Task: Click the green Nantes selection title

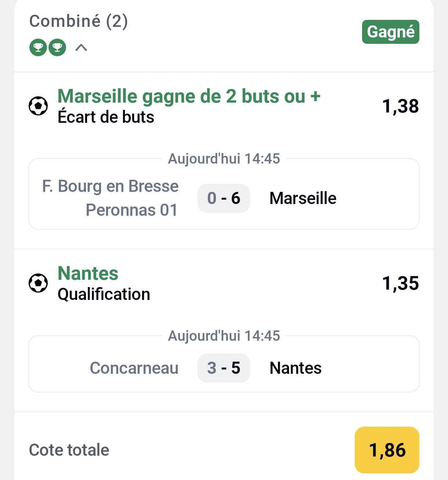Action: [x=88, y=273]
